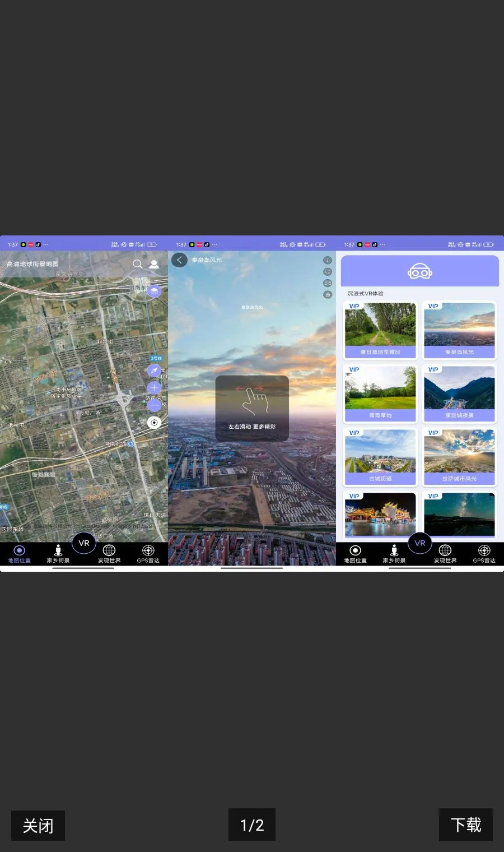This screenshot has width=504, height=852.
Task: Open search on the map screen
Action: (137, 264)
